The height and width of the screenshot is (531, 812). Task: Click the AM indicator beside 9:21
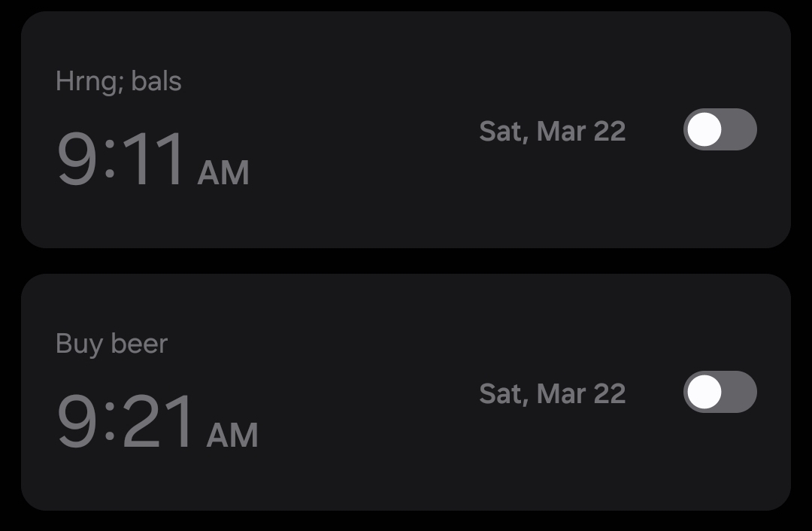pos(232,436)
